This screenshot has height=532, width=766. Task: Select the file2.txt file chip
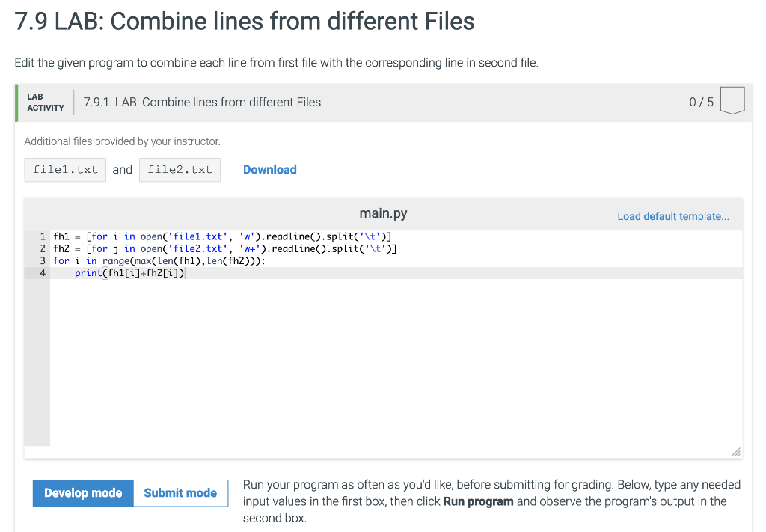(180, 170)
